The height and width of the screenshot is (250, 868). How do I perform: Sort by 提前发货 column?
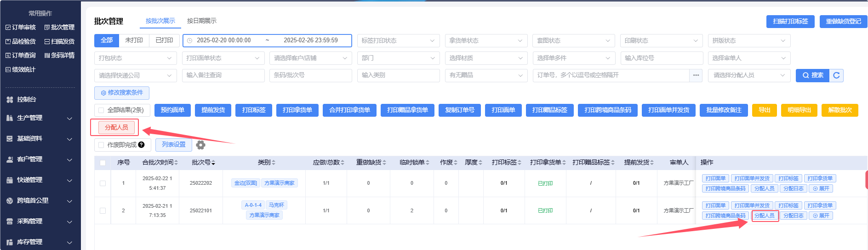click(652, 163)
